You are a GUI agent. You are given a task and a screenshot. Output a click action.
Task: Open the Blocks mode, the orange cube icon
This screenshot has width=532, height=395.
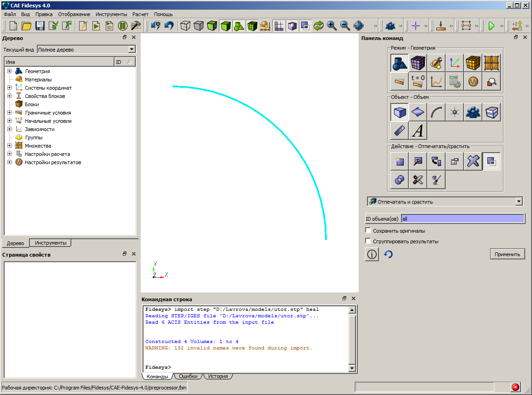click(x=473, y=63)
